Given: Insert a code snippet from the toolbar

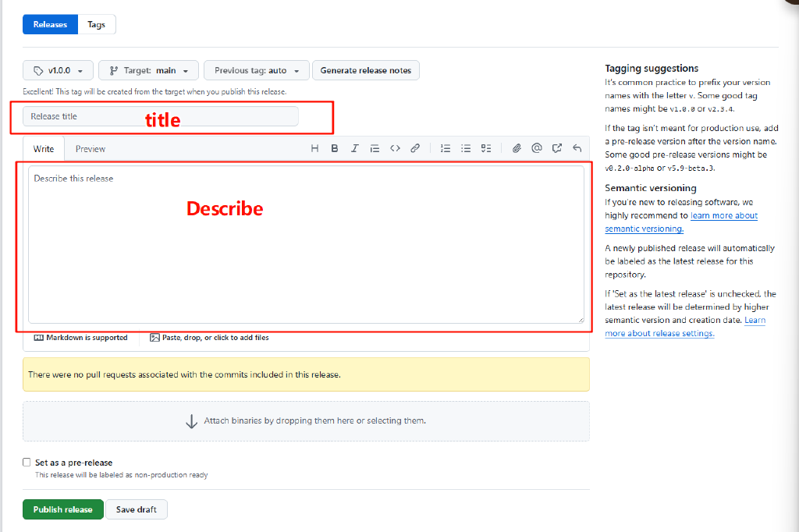Looking at the screenshot, I should (x=395, y=147).
